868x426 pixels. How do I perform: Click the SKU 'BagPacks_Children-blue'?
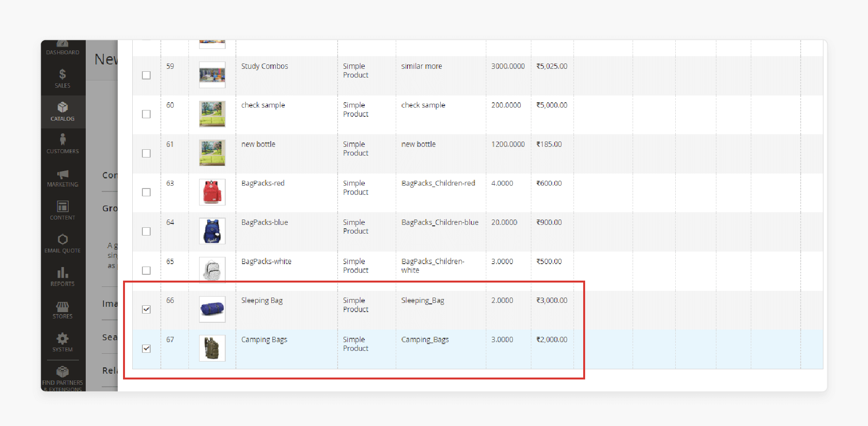click(x=440, y=222)
